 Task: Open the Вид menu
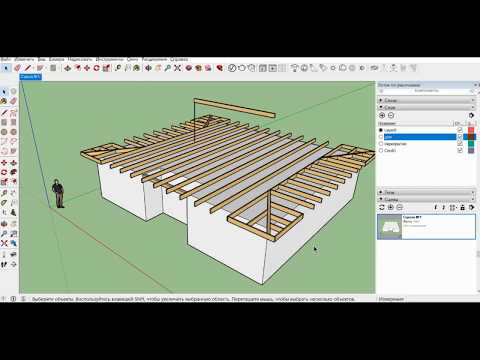(41, 59)
